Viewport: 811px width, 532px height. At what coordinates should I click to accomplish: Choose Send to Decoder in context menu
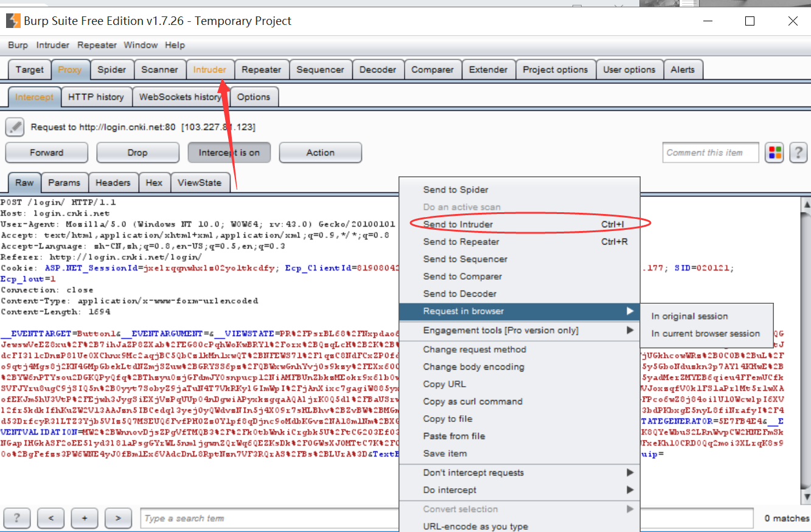click(x=520, y=294)
